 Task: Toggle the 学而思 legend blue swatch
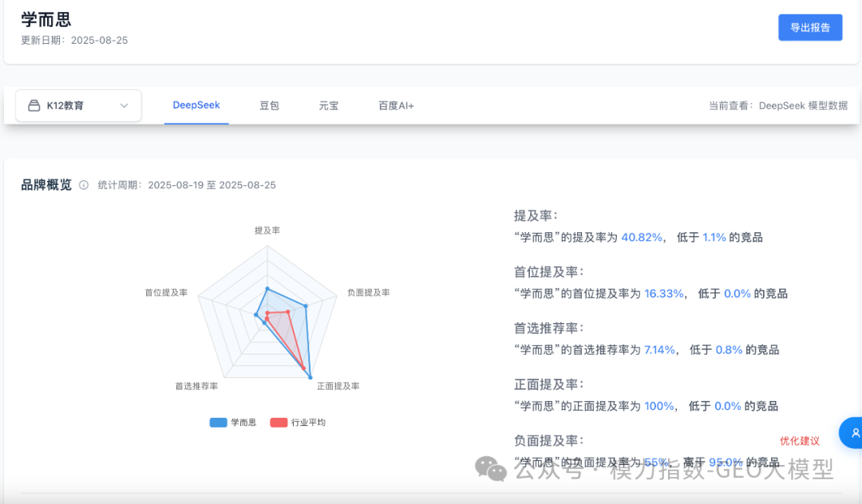[x=218, y=422]
